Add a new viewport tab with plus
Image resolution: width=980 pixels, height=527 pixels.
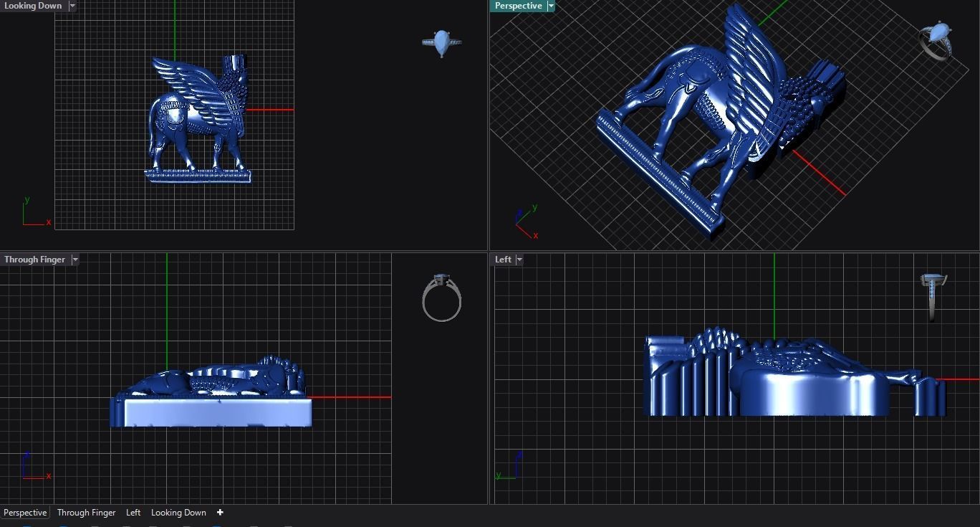tap(220, 513)
